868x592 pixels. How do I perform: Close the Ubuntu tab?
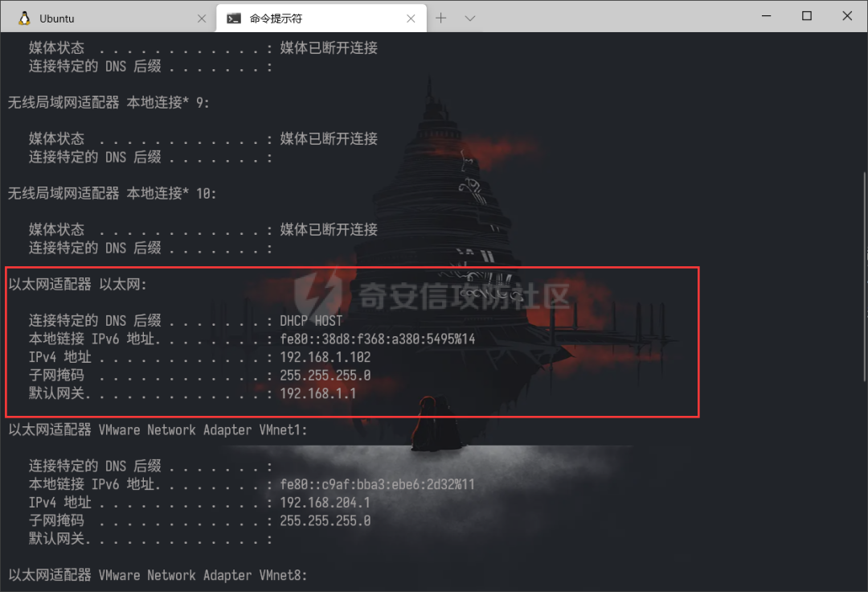(x=202, y=18)
